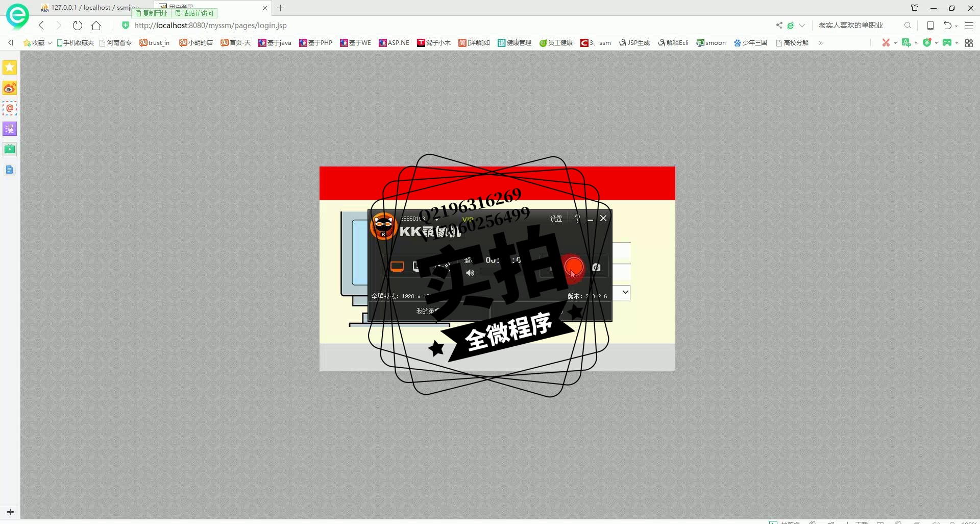Click the green e compatibility mode icon
This screenshot has height=524, width=980.
790,25
